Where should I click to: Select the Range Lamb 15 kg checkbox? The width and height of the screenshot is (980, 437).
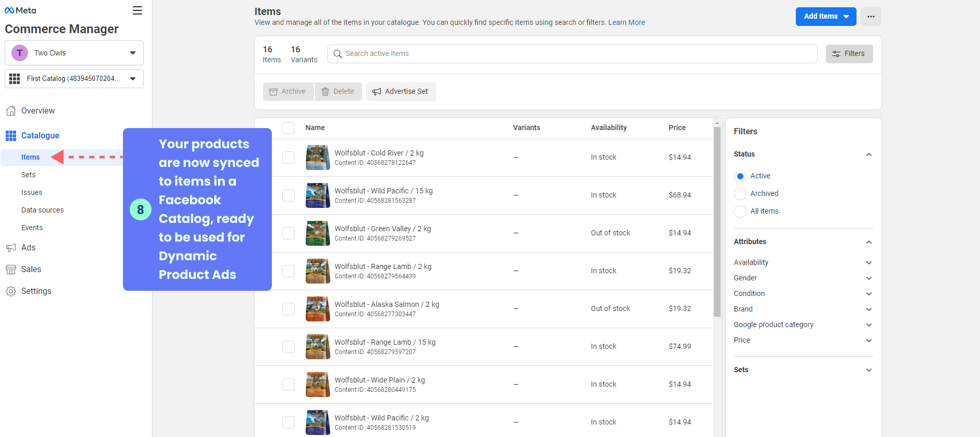288,347
